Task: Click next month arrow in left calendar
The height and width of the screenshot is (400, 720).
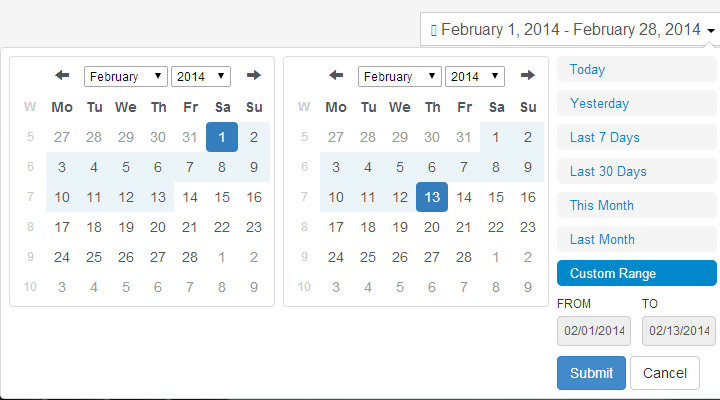Action: coord(253,75)
